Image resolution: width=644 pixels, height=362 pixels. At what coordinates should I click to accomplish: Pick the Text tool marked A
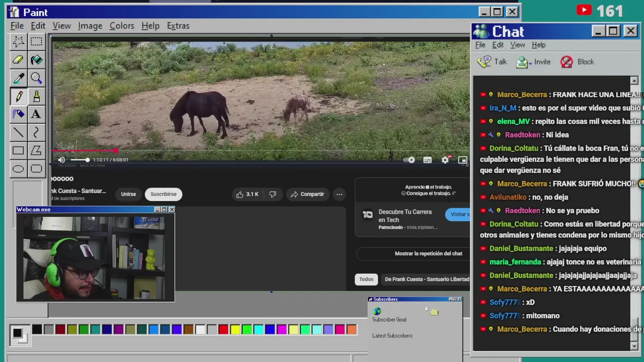36,114
